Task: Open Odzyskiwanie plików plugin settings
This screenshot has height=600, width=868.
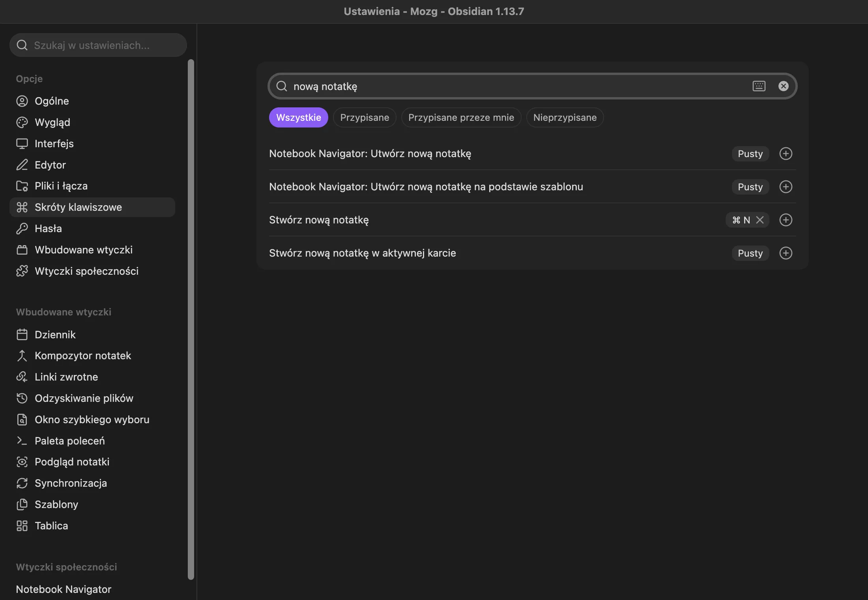Action: (92, 398)
